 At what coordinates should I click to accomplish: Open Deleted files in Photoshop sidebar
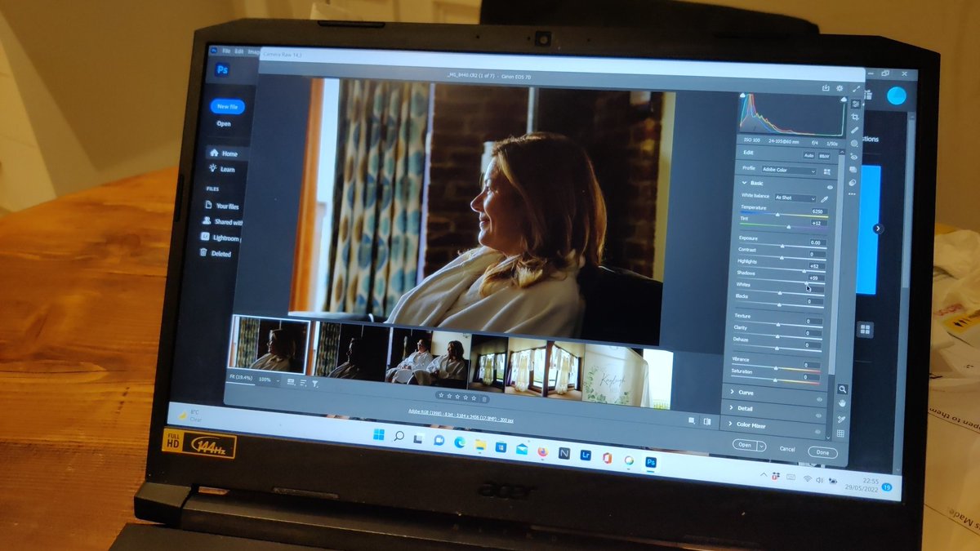[216, 253]
